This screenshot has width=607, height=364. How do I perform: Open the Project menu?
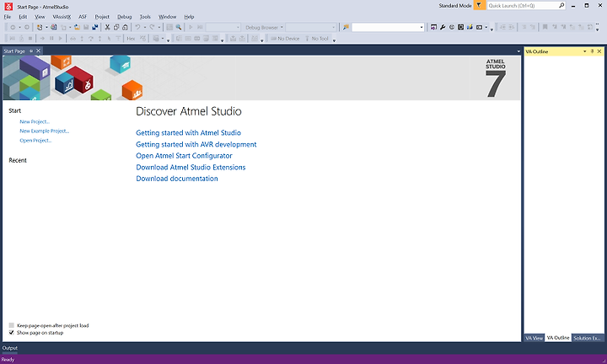pos(102,17)
